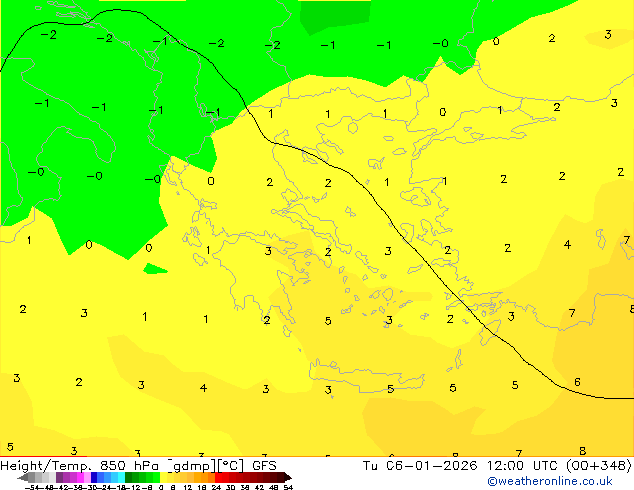Select the dark purple swatch in the colour scale
Screen dimensions: 634x490
[59, 477]
